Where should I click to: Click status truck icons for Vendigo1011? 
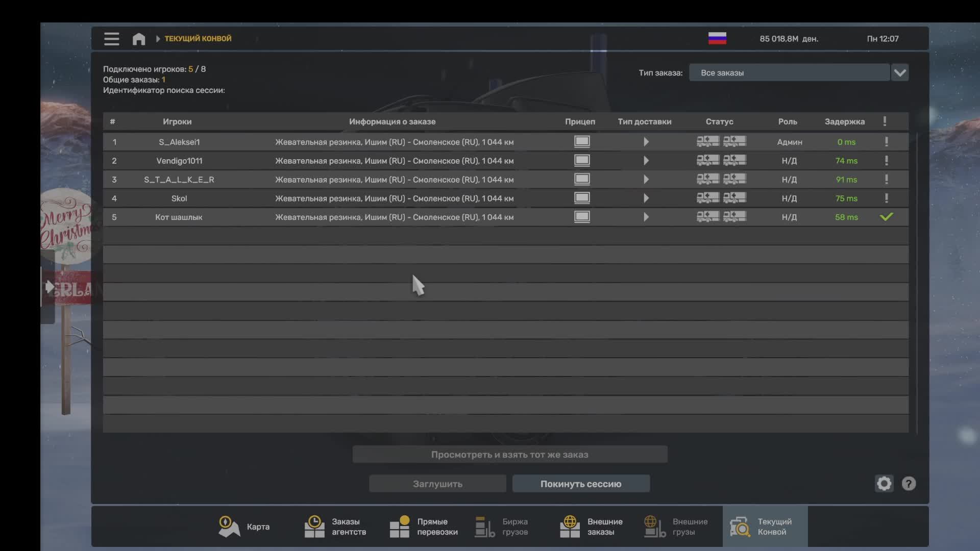point(721,160)
